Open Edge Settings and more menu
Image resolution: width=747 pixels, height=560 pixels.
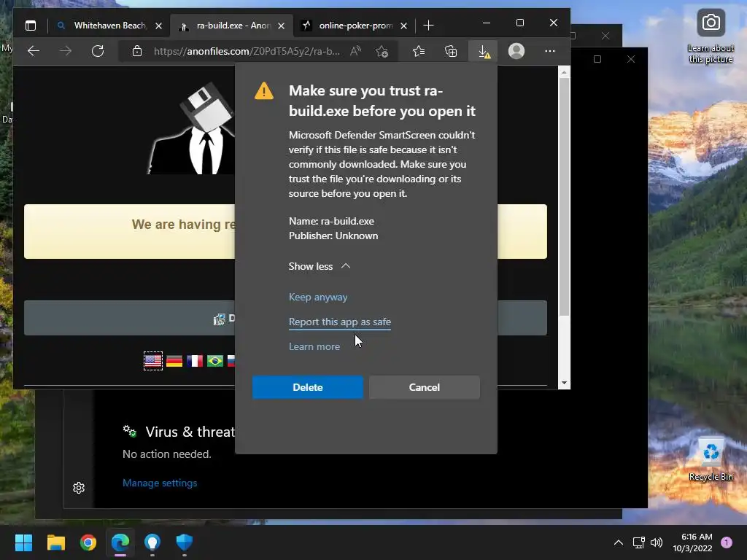click(550, 51)
